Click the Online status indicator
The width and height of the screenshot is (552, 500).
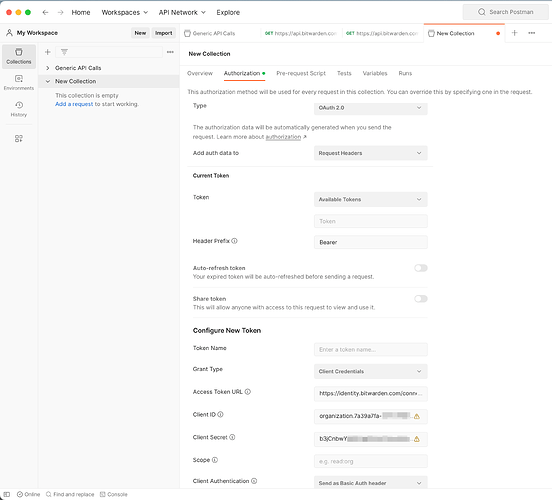click(29, 494)
